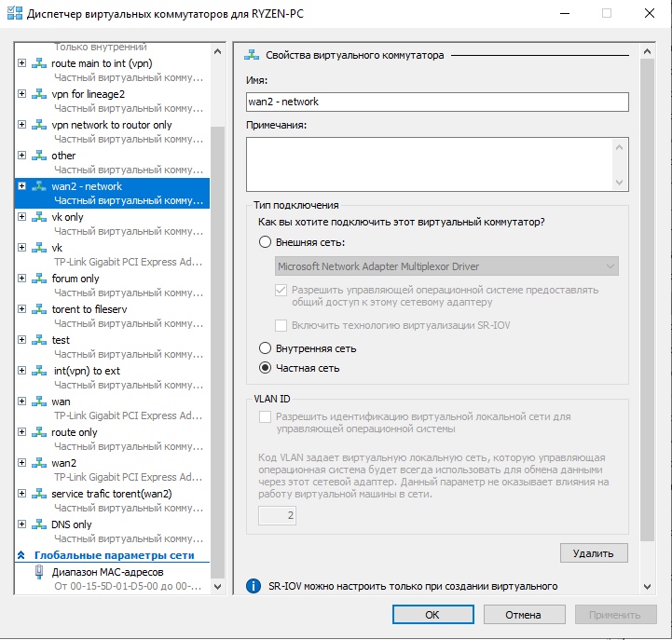
Task: Click the right pane scrollbar up arrow
Action: click(647, 52)
